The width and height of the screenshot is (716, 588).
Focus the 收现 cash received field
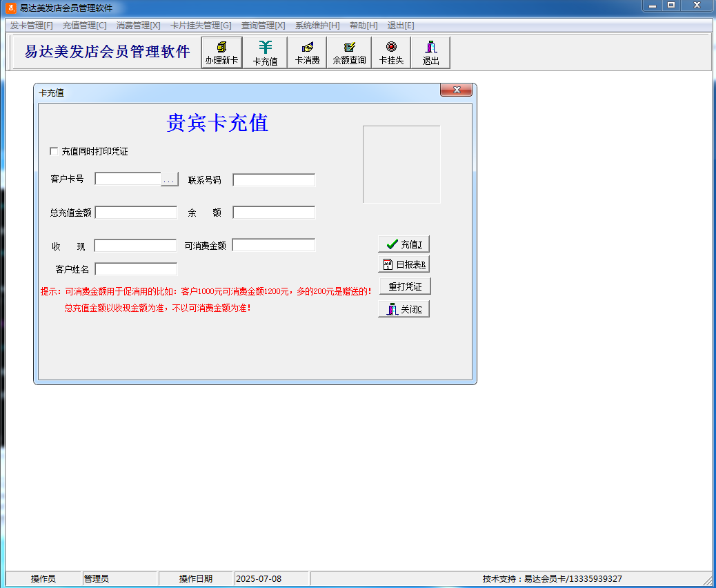[x=135, y=246]
